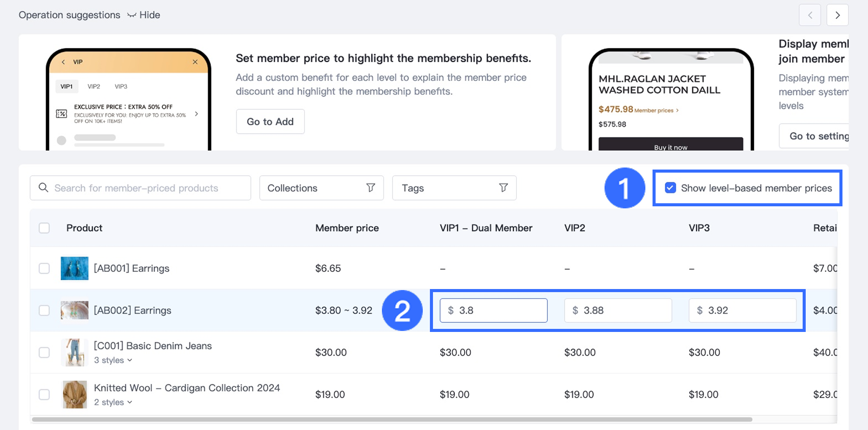This screenshot has width=868, height=430.
Task: Click the Go to setting button
Action: [818, 136]
